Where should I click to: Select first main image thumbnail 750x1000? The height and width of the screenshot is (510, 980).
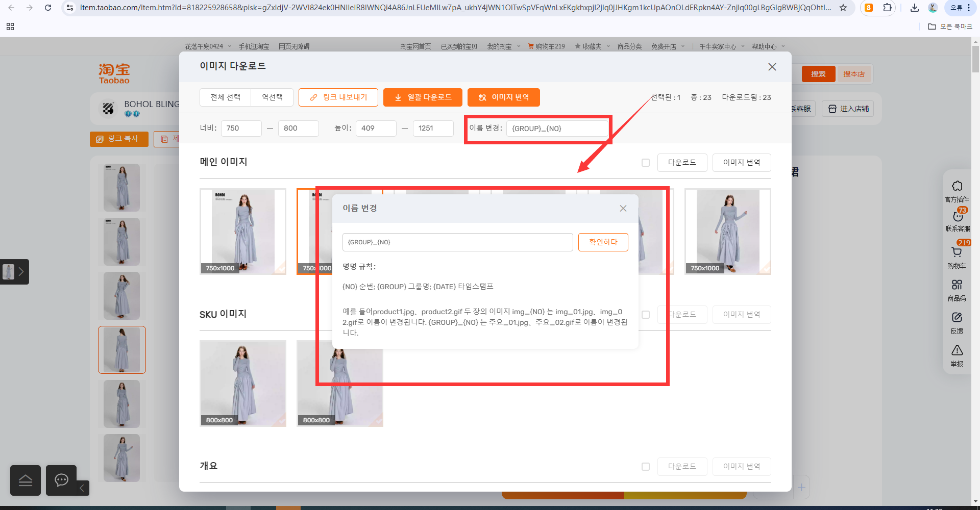coord(243,232)
